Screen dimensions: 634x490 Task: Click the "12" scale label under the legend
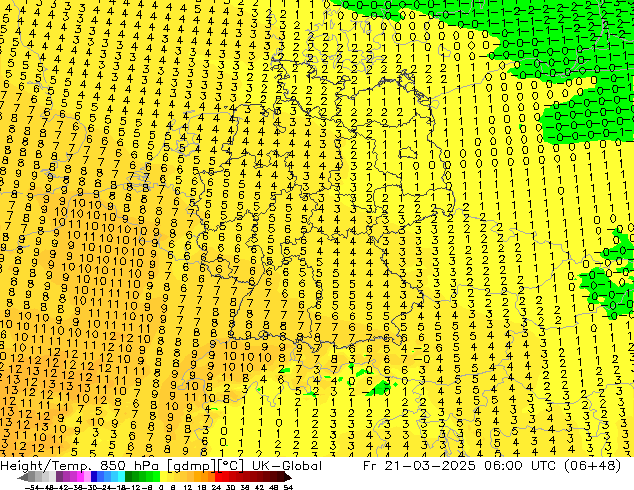[188, 487]
